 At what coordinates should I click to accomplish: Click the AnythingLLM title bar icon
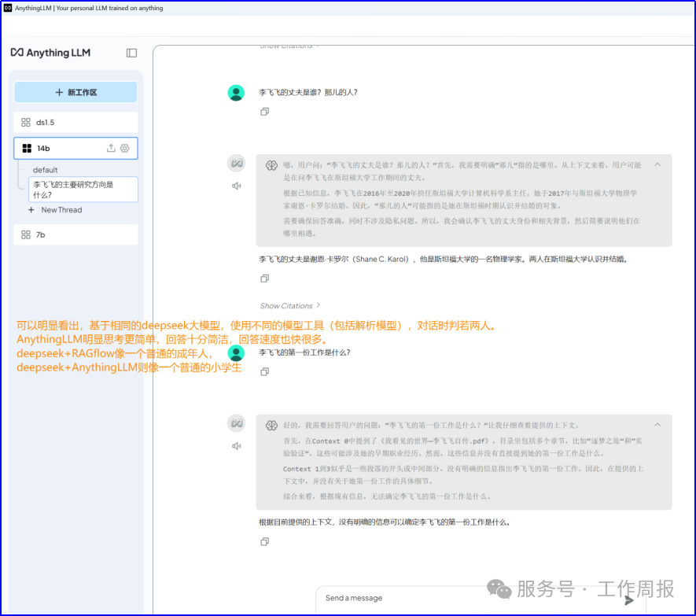coord(8,8)
